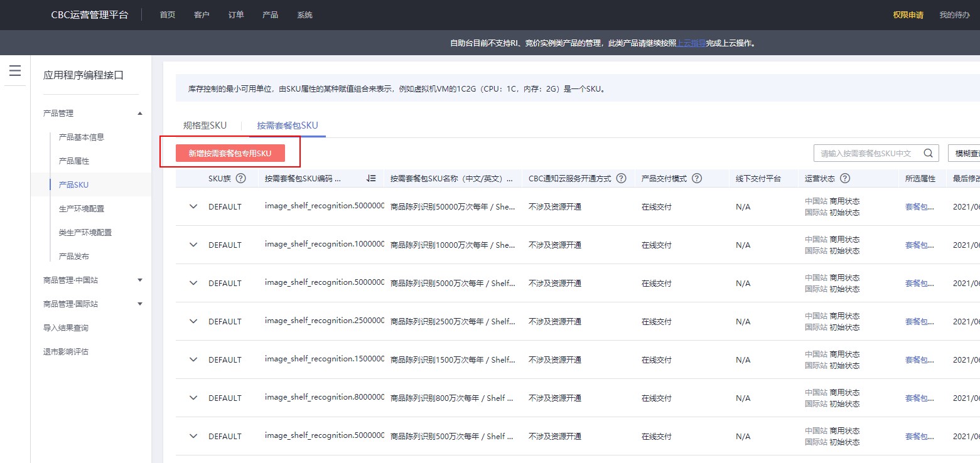The image size is (980, 463).
Task: Go to 首页 in top navigation
Action: pyautogui.click(x=168, y=15)
